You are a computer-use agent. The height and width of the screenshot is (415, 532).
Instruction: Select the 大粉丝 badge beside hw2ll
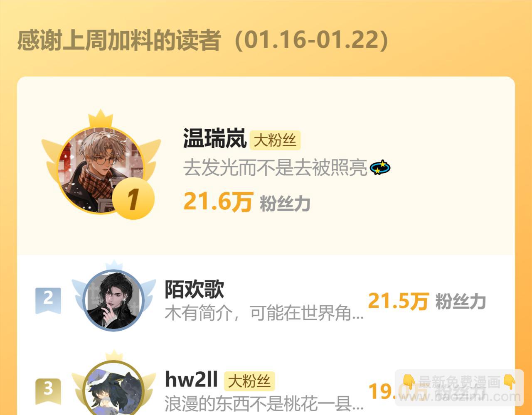coord(249,381)
